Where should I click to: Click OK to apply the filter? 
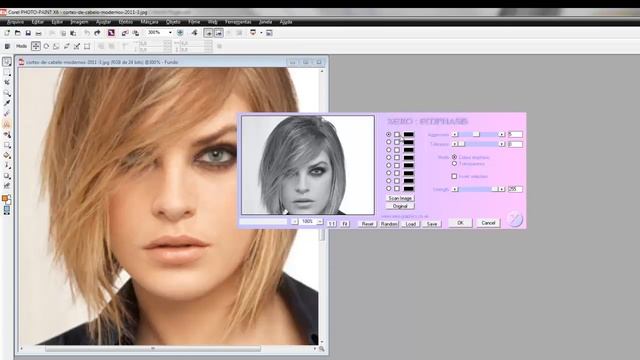coord(460,223)
